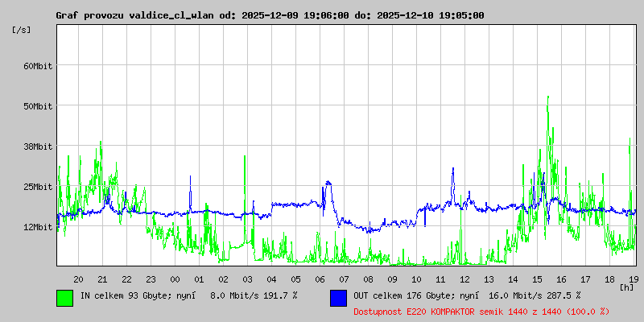
Task: Select the '12Mbit' y-axis label
Action: pos(38,227)
